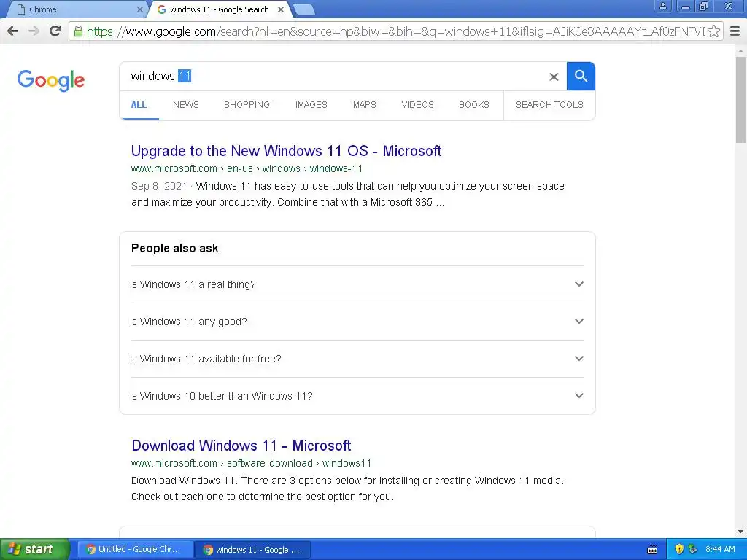Viewport: 747px width, 560px height.
Task: Click the www.microsoft.com › software-download › windows11 breadcrumb
Action: pyautogui.click(x=251, y=463)
